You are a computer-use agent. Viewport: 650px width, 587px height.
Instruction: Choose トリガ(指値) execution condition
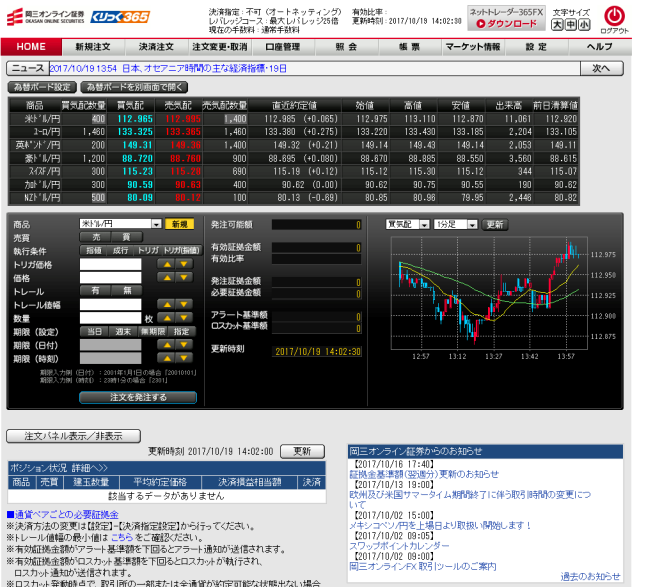click(x=182, y=250)
